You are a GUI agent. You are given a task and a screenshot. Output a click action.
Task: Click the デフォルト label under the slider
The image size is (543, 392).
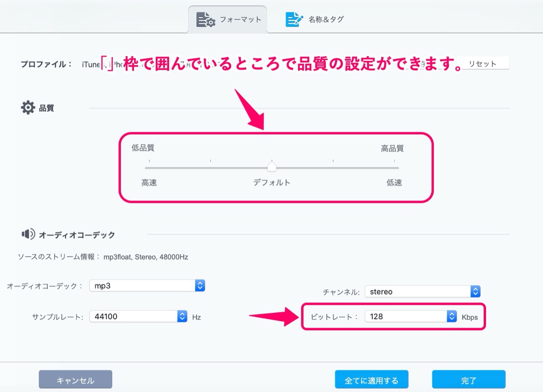click(271, 182)
